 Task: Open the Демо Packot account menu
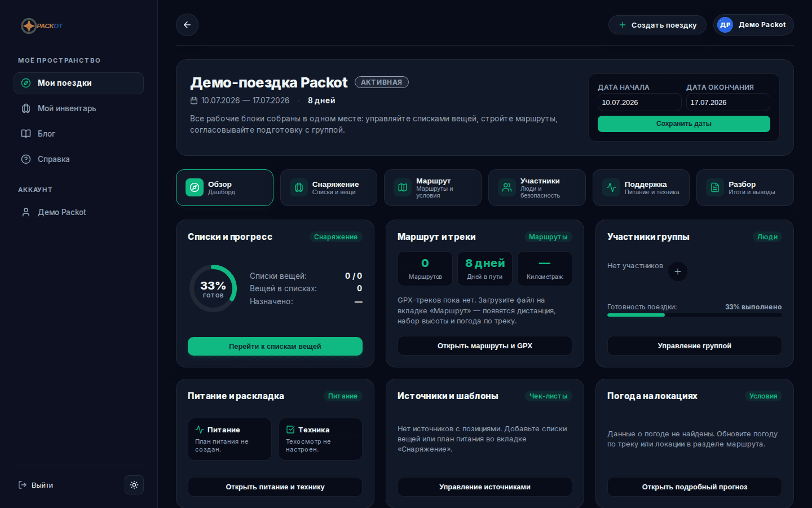pos(753,25)
